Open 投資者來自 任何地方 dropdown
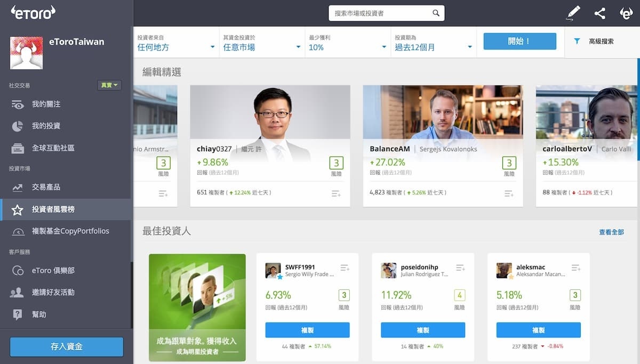This screenshot has width=640, height=364. coord(176,43)
